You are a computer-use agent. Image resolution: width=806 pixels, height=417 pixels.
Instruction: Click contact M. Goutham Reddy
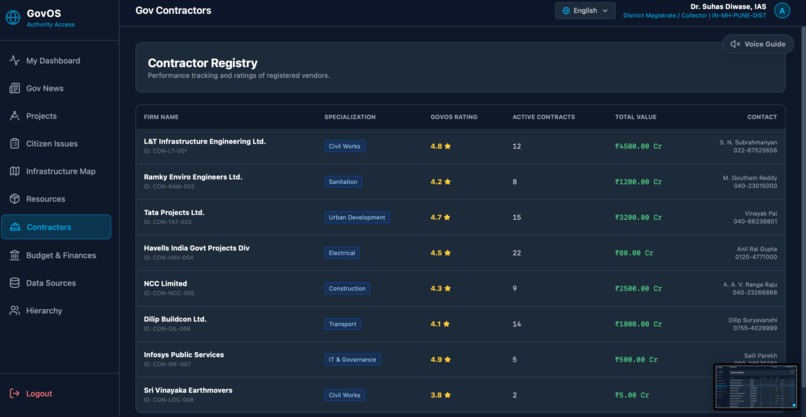pos(749,177)
